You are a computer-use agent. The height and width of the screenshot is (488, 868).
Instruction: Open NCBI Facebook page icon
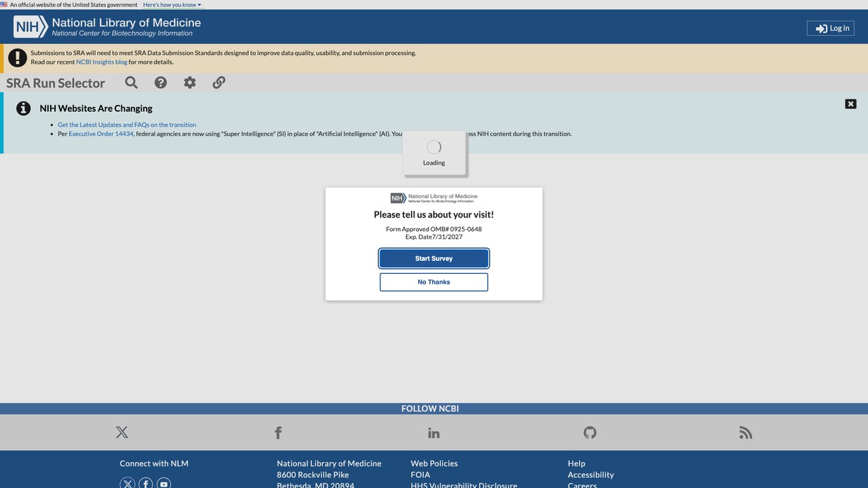278,432
